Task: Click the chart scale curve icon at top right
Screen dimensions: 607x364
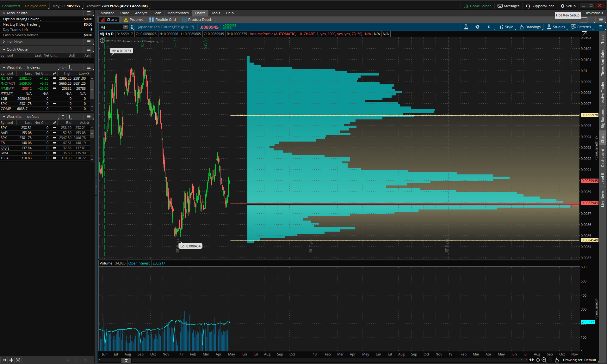Action: point(584,33)
